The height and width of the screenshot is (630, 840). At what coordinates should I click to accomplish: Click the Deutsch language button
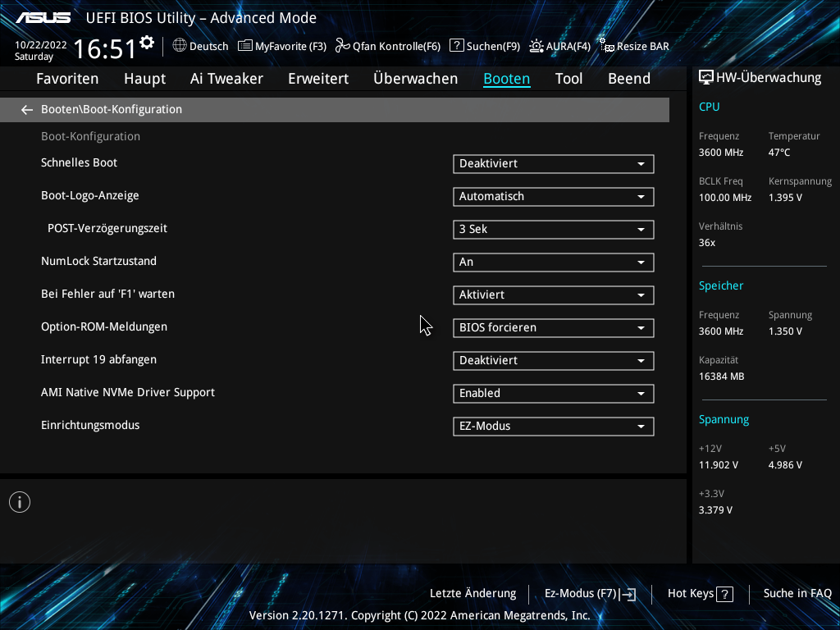(200, 46)
